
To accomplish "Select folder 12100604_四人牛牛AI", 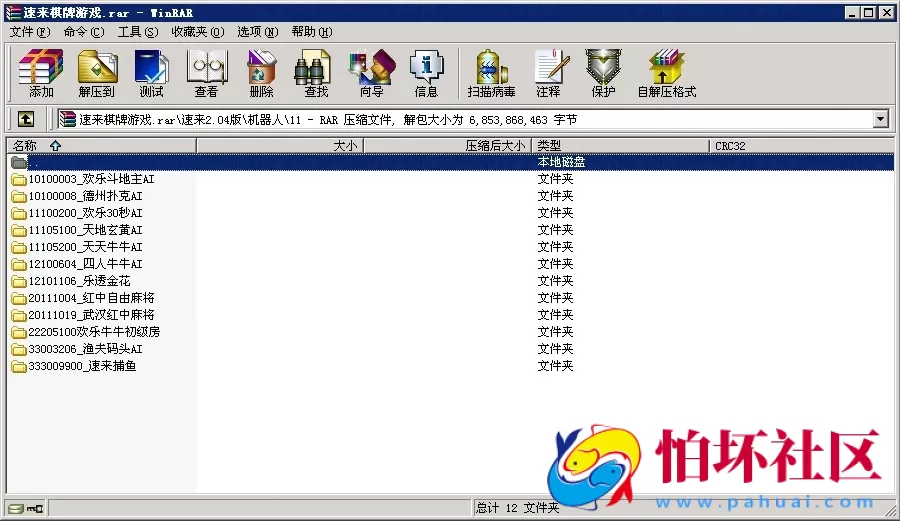I will click(x=86, y=265).
